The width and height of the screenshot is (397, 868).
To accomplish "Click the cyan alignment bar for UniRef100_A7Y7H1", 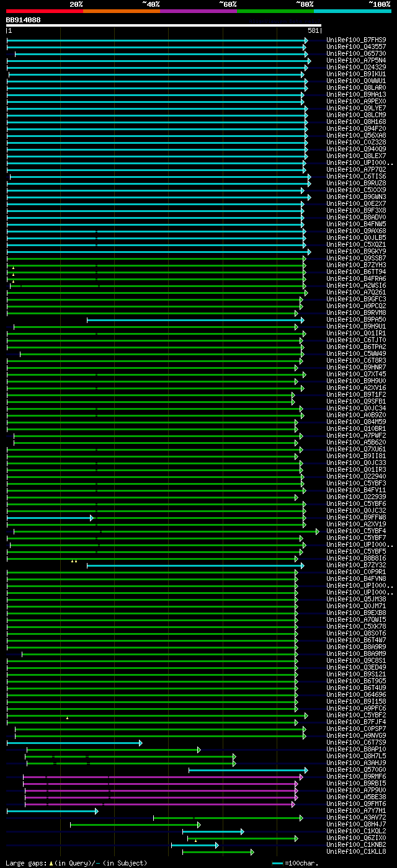I will 52,811.
